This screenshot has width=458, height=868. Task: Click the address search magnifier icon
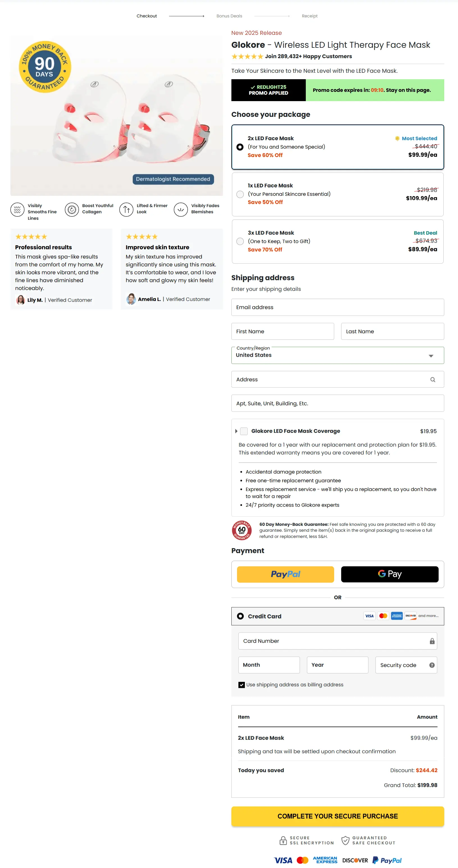(433, 380)
